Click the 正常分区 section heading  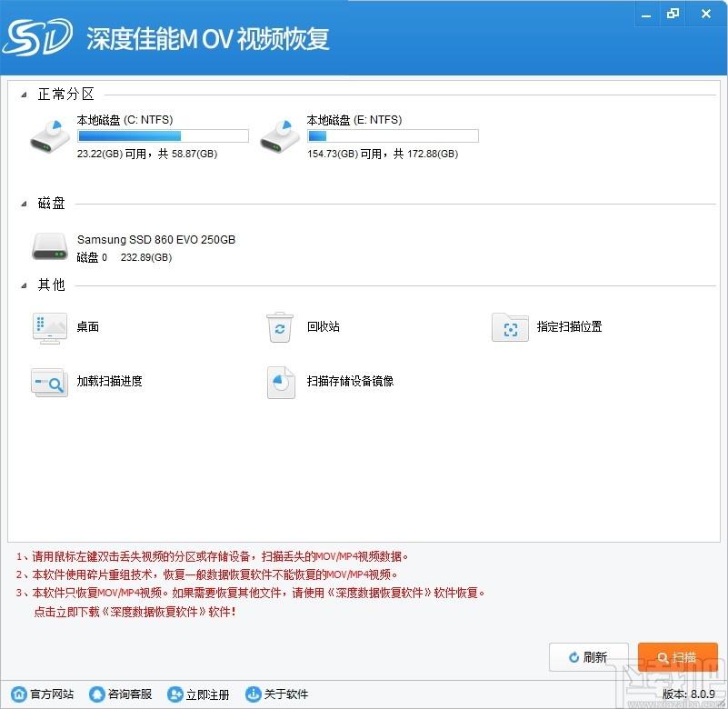pos(66,95)
